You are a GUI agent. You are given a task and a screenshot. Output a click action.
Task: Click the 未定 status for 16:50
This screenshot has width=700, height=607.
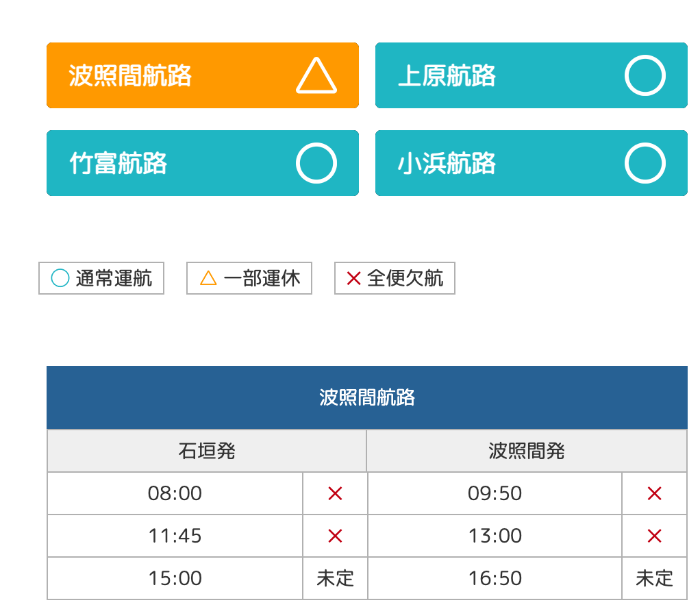[x=654, y=578]
